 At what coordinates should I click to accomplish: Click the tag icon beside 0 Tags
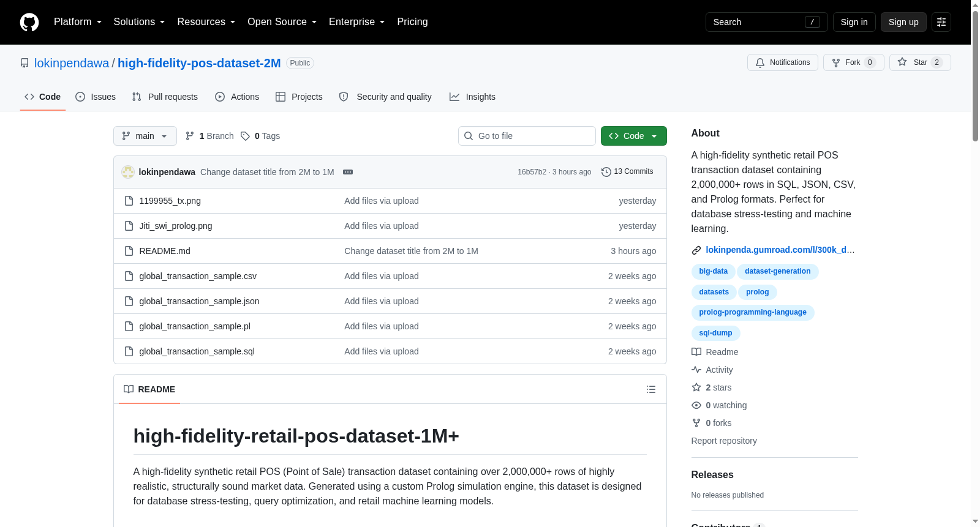pyautogui.click(x=245, y=136)
